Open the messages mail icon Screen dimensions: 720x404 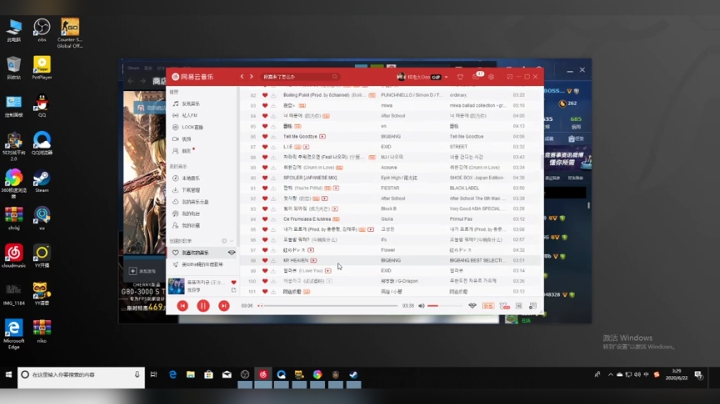476,77
